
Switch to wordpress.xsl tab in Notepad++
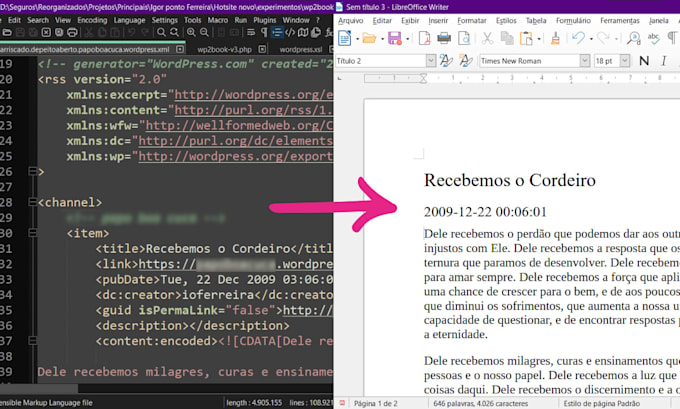click(301, 49)
